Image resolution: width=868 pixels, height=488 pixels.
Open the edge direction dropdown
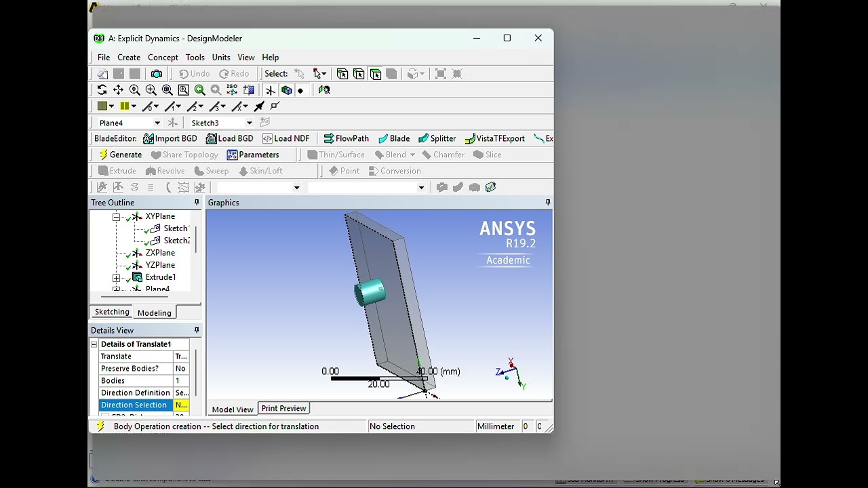[156, 106]
